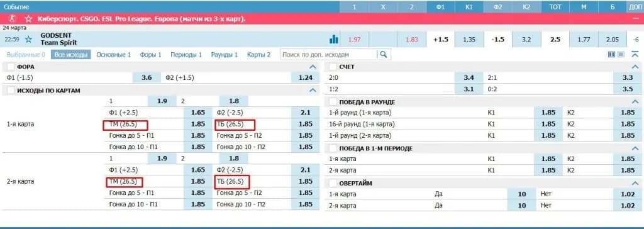644x229 pixels.
Task: Select overtime Нет on 2-я карта at 1.02
Action: click(627, 205)
